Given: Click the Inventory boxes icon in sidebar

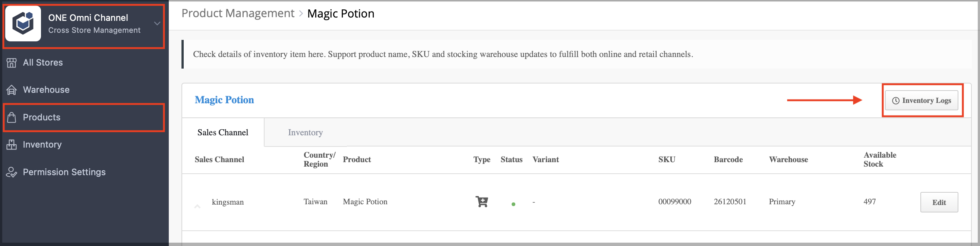Looking at the screenshot, I should pos(12,145).
